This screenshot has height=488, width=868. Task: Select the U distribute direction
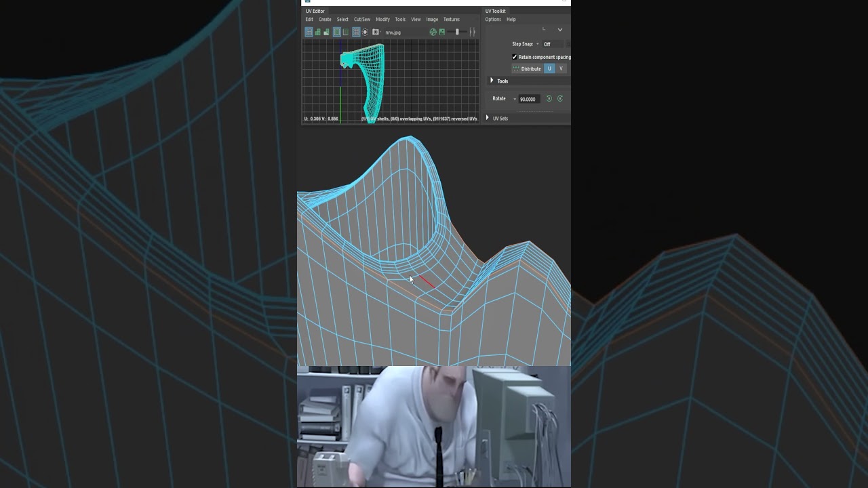tap(549, 68)
